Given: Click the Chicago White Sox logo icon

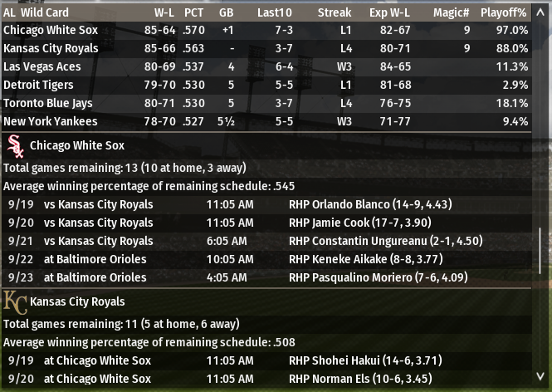Looking at the screenshot, I should coord(14,147).
